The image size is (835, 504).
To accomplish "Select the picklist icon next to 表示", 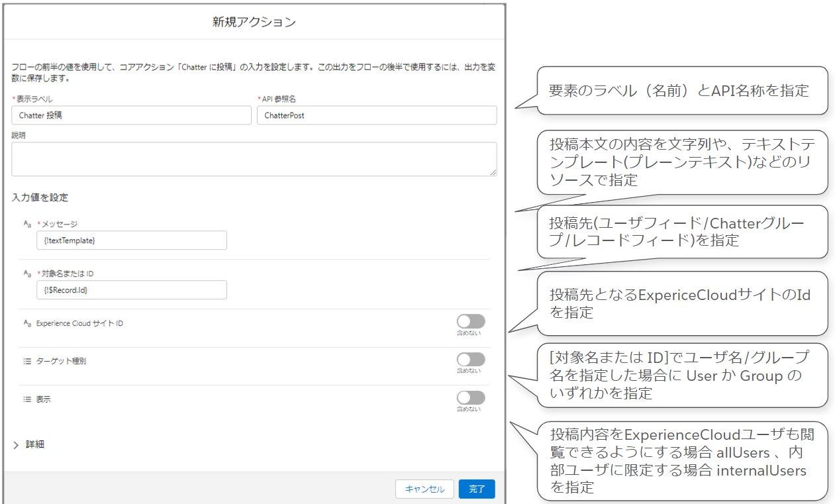I will click(x=26, y=399).
